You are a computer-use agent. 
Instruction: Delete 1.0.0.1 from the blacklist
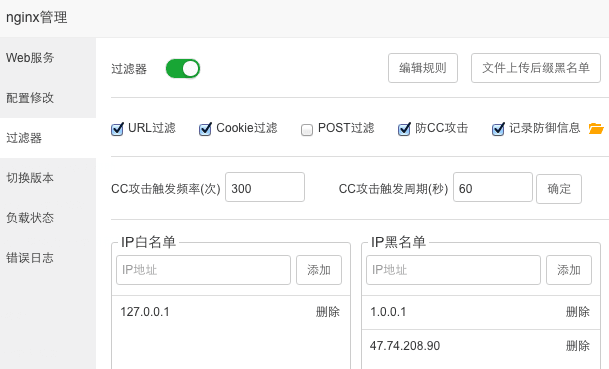[x=578, y=312]
